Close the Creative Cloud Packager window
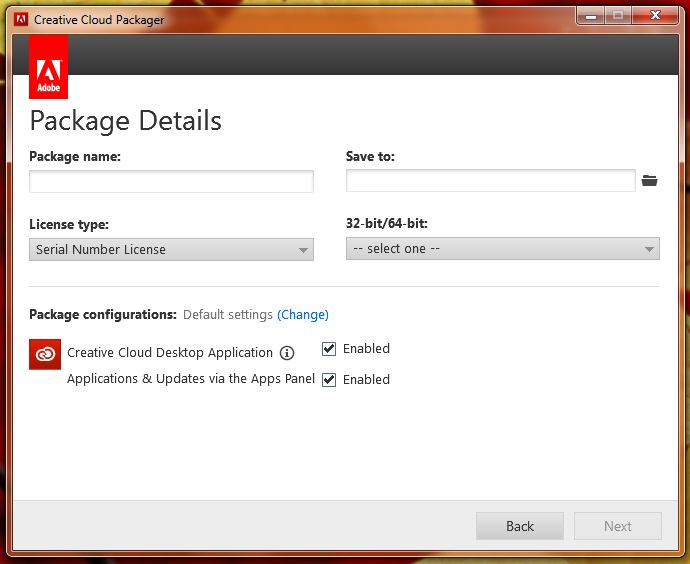Screen dimensions: 690x564 click(655, 16)
